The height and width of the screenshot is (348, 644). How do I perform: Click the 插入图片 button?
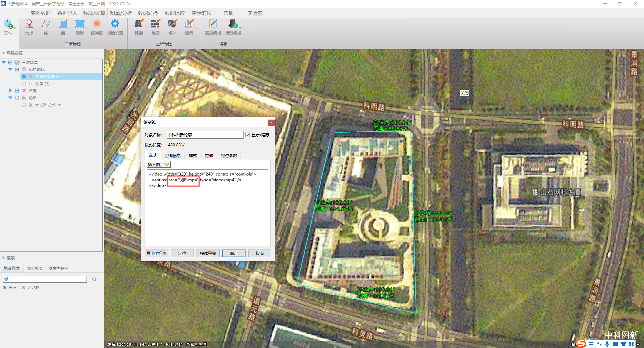click(159, 164)
